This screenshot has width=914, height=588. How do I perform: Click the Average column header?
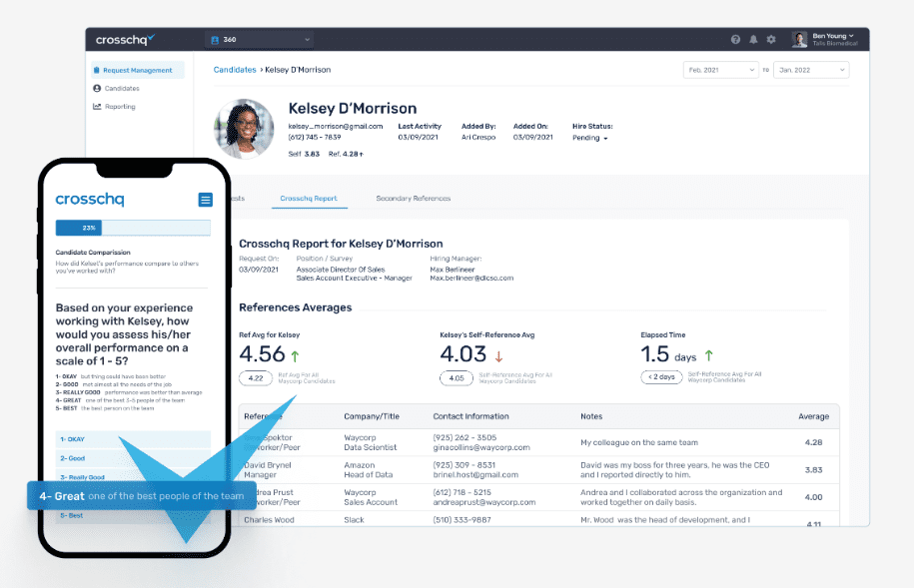pyautogui.click(x=813, y=416)
